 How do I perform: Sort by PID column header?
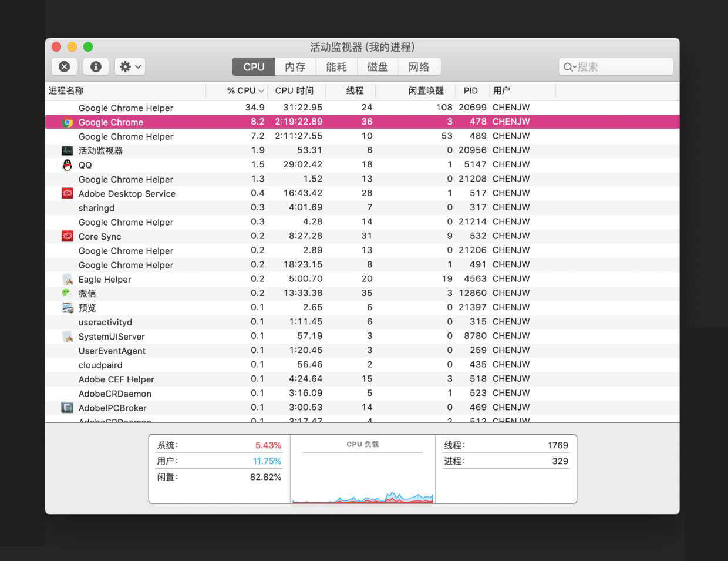472,90
